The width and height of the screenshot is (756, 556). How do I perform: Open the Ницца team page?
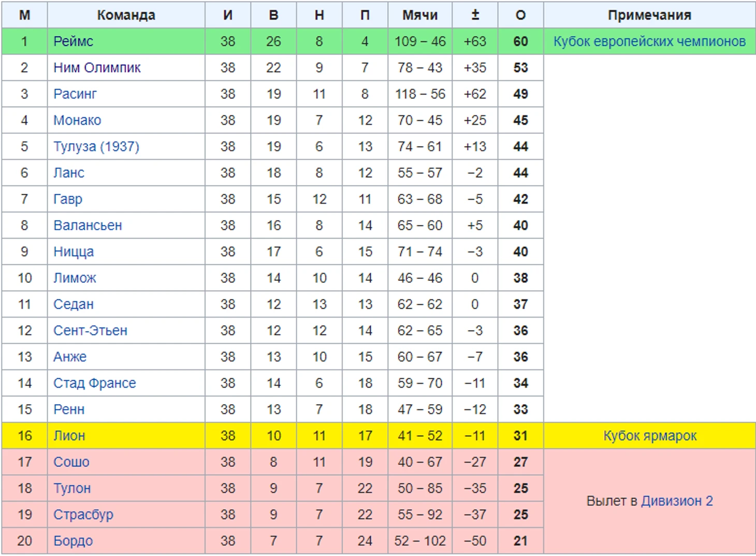74,252
